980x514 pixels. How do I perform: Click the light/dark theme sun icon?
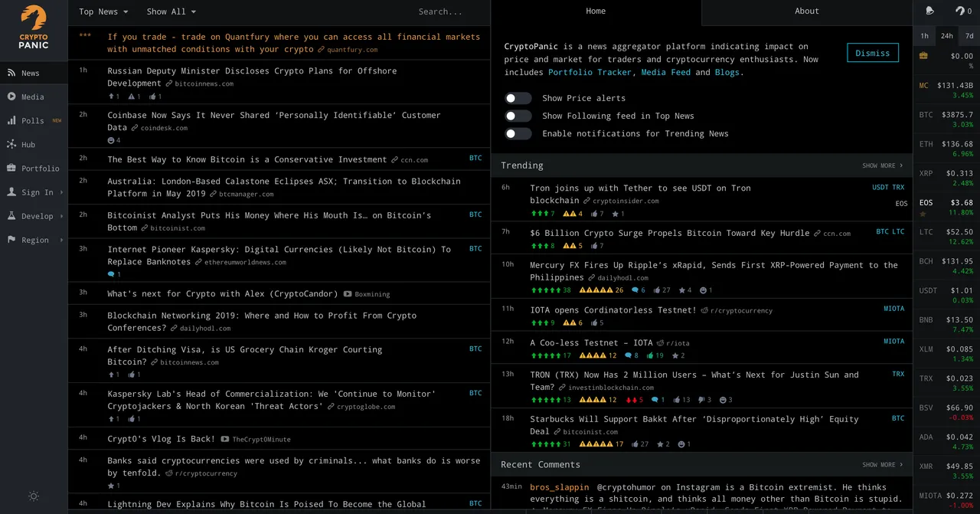[34, 496]
